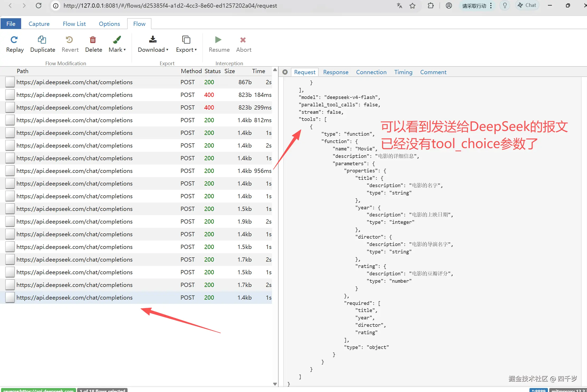Go back in browser history
Screen dimensions: 587x392
pos(10,6)
